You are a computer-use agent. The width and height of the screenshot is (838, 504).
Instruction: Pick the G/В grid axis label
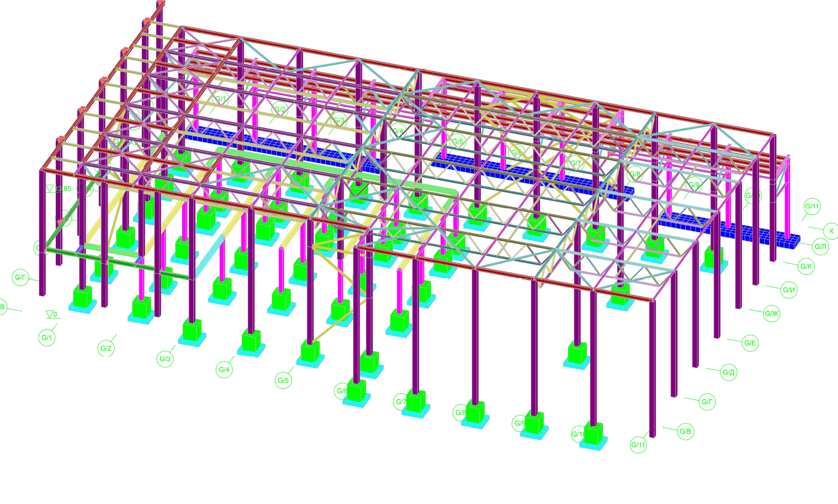tap(685, 431)
